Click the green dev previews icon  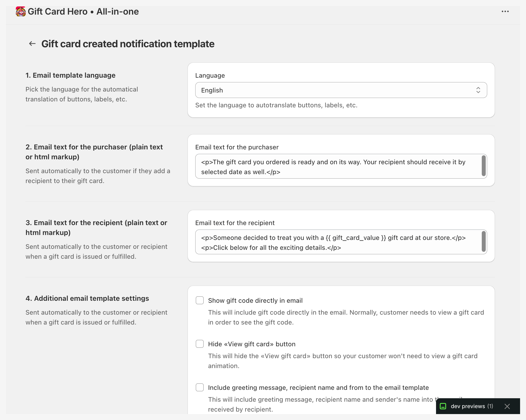tap(443, 406)
